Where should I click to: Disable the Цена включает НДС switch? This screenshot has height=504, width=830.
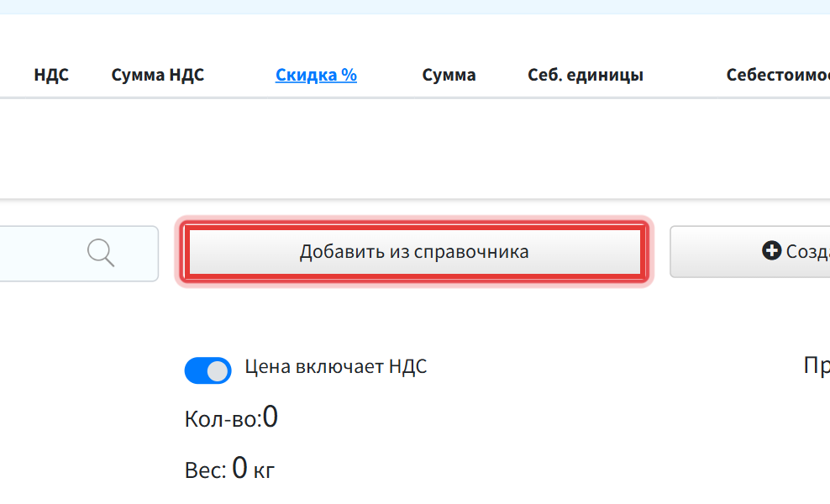(207, 370)
